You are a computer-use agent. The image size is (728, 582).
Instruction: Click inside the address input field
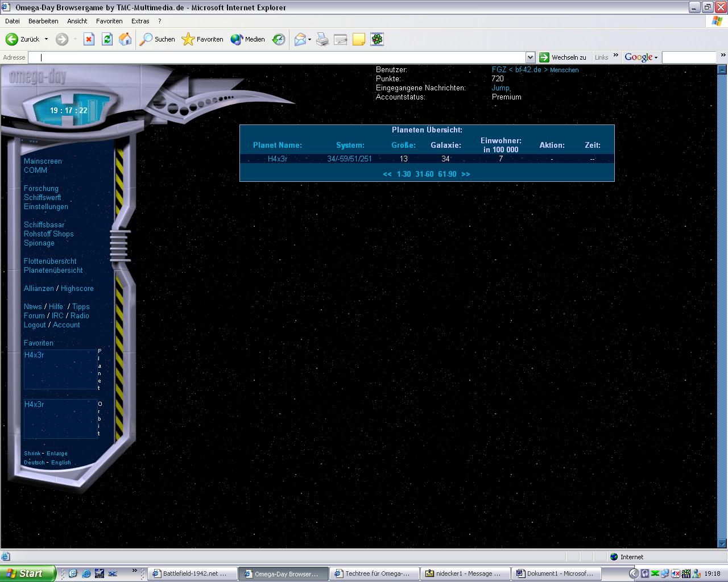point(279,57)
